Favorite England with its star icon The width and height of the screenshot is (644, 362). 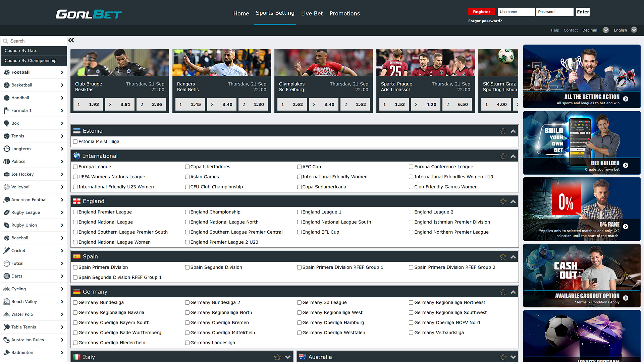coord(503,201)
